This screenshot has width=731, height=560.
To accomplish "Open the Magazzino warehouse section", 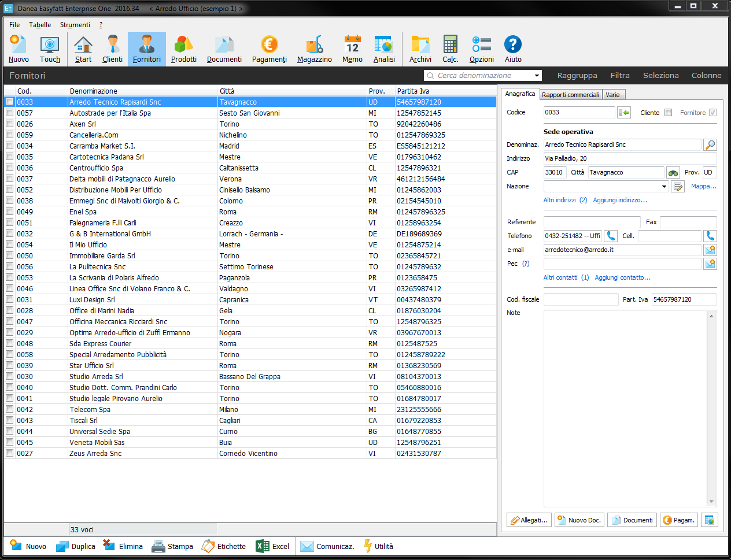I will (x=315, y=49).
